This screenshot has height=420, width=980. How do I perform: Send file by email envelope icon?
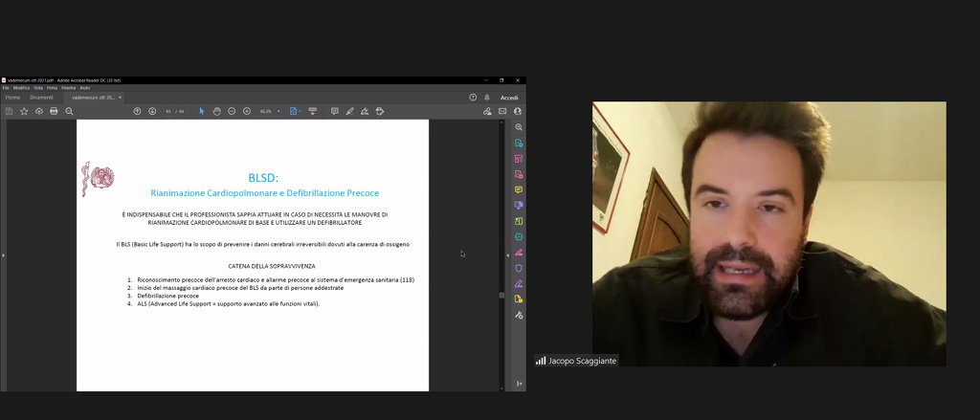click(x=502, y=111)
